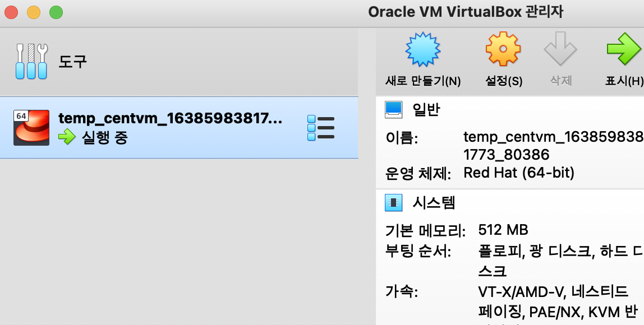Click the Red Hat (64-bit) value
This screenshot has width=644, height=325.
point(519,173)
